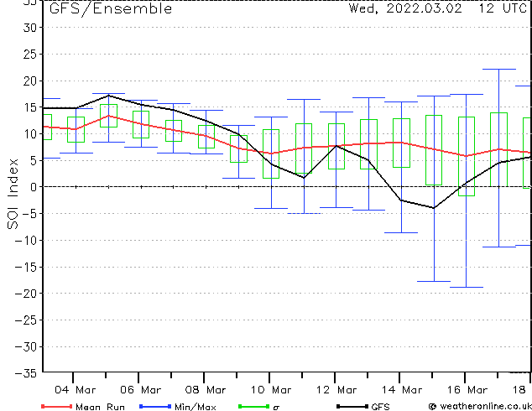Click the '10 Mar' x-axis label
The height and width of the screenshot is (411, 532).
click(271, 390)
